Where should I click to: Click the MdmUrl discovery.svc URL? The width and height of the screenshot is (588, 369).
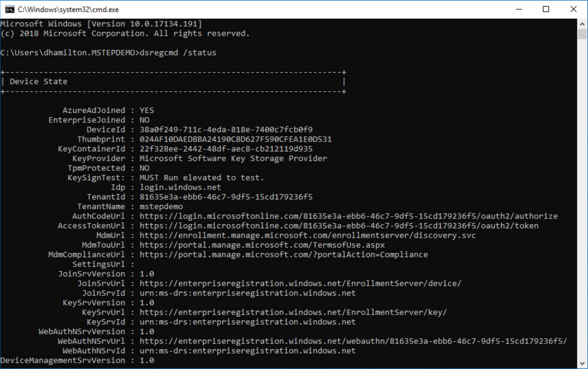point(308,235)
